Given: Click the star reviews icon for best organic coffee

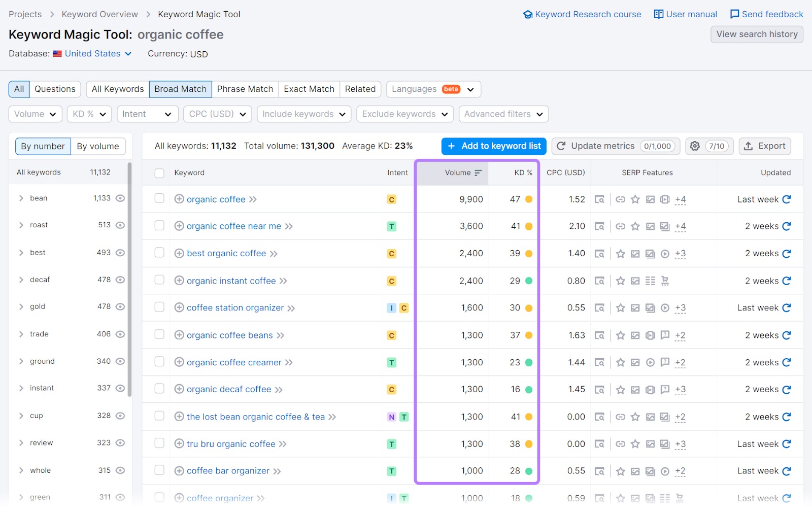Looking at the screenshot, I should pos(620,254).
